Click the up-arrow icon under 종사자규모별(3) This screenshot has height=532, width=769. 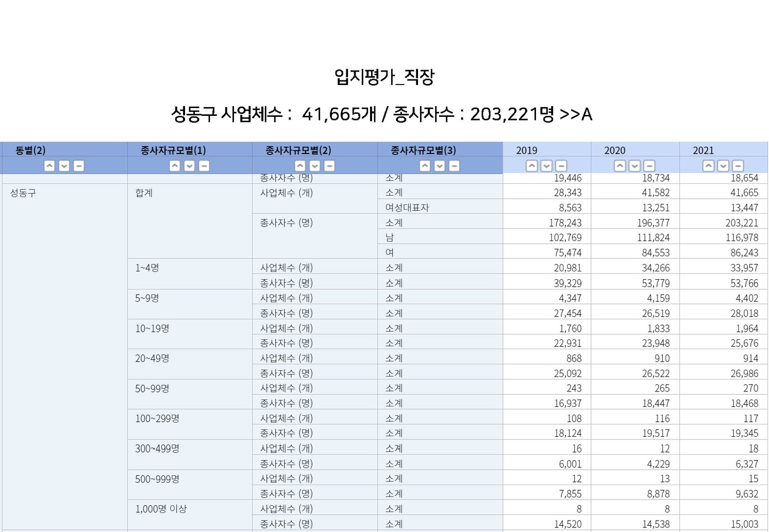click(425, 166)
